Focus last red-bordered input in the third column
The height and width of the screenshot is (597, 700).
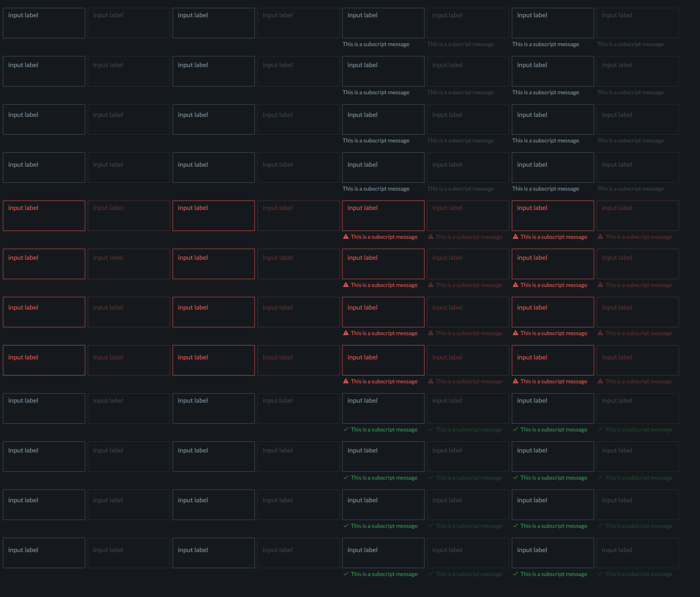[x=214, y=360]
